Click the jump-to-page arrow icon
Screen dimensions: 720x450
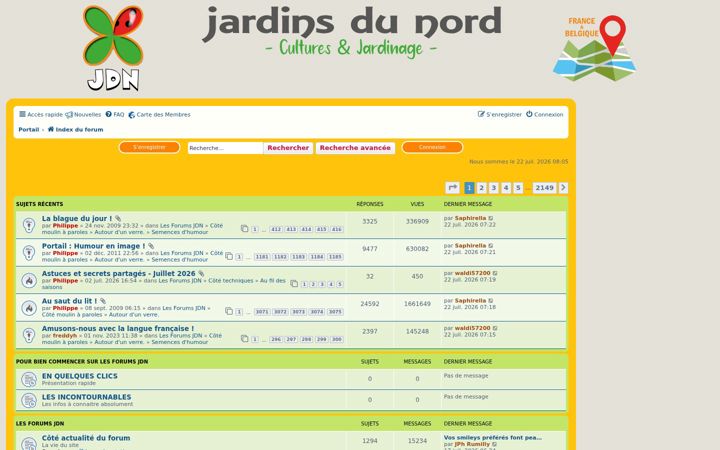pyautogui.click(x=452, y=187)
